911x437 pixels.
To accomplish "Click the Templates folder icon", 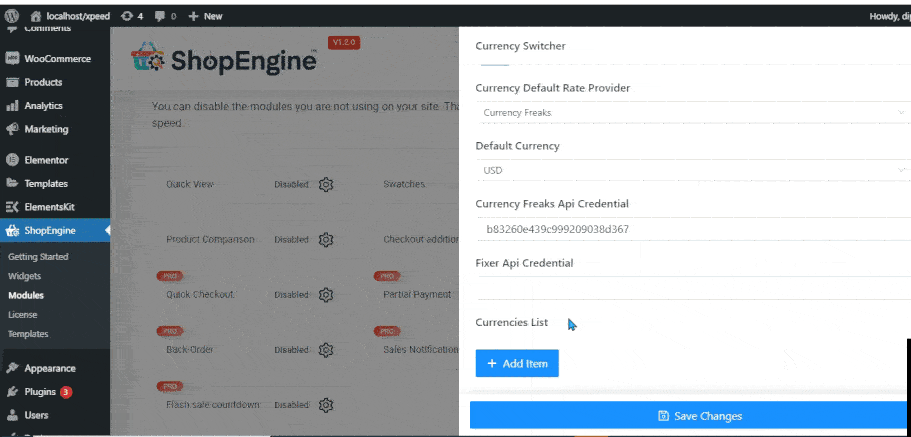I will (x=12, y=183).
